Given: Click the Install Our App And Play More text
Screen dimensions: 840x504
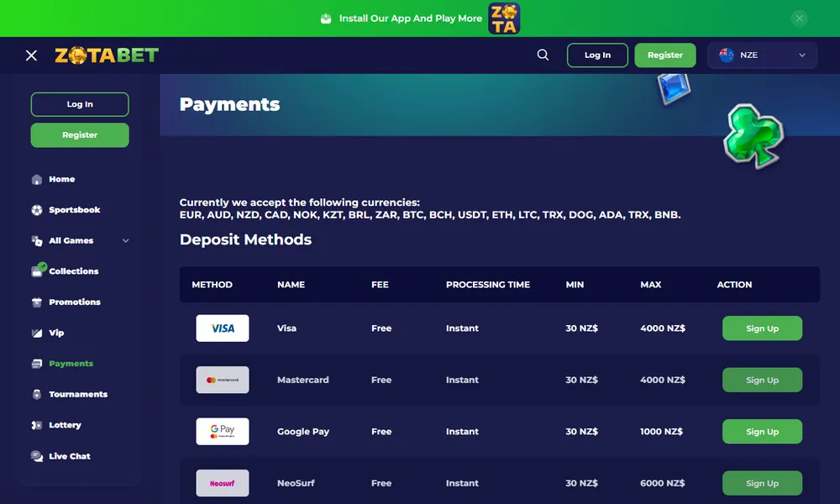Looking at the screenshot, I should tap(411, 18).
